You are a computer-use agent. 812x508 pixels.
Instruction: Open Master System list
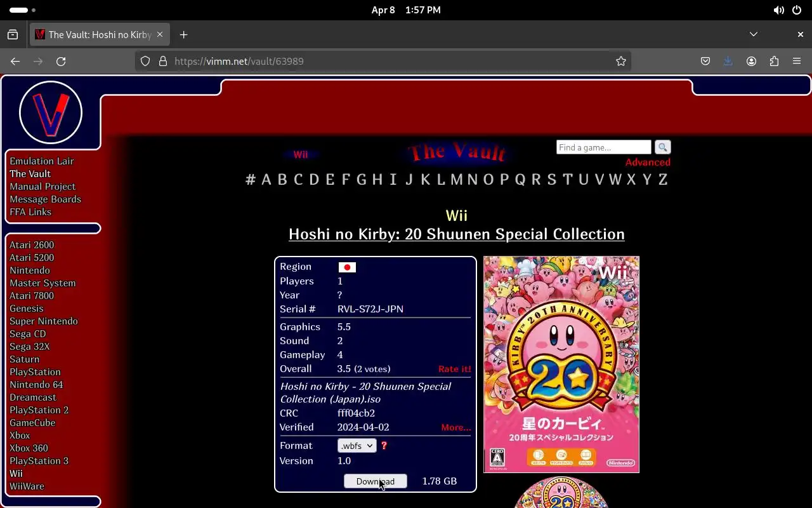tap(43, 283)
